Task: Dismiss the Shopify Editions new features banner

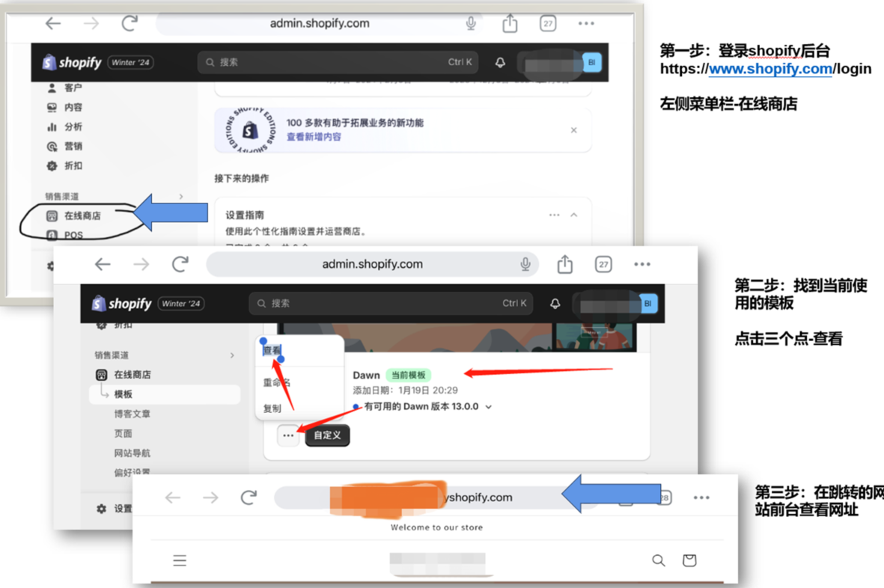Action: (x=573, y=130)
